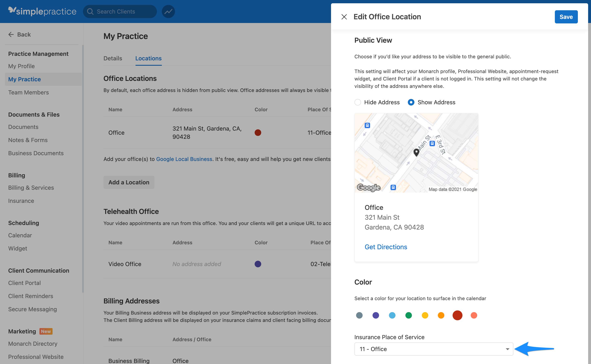591x364 pixels.
Task: Click the Add a Location button
Action: [x=129, y=182]
